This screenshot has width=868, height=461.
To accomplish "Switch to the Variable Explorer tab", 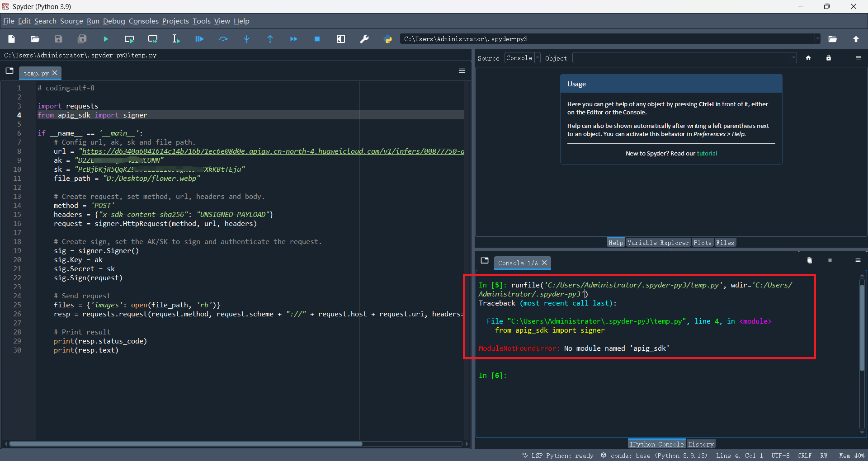I will pos(658,243).
